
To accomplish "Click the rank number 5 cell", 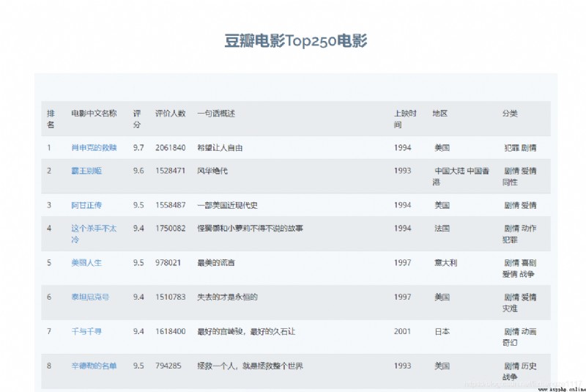I will 48,263.
